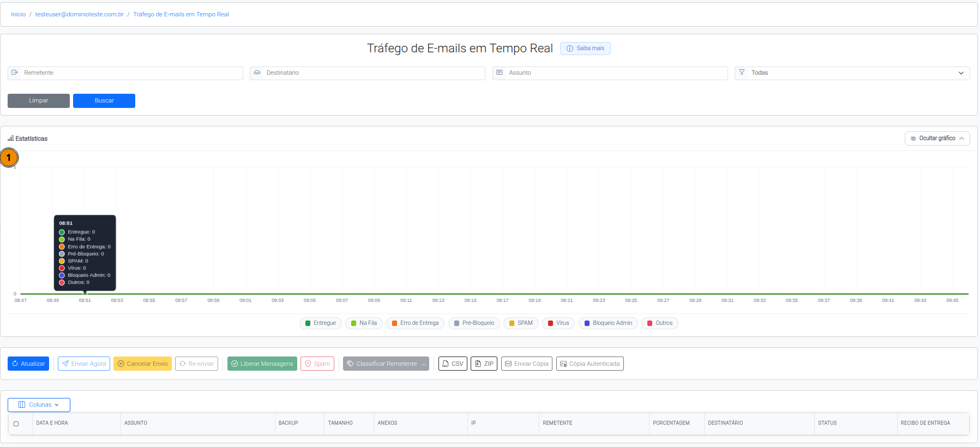Click the Re-enviar button
The image size is (980, 447).
coord(197,364)
